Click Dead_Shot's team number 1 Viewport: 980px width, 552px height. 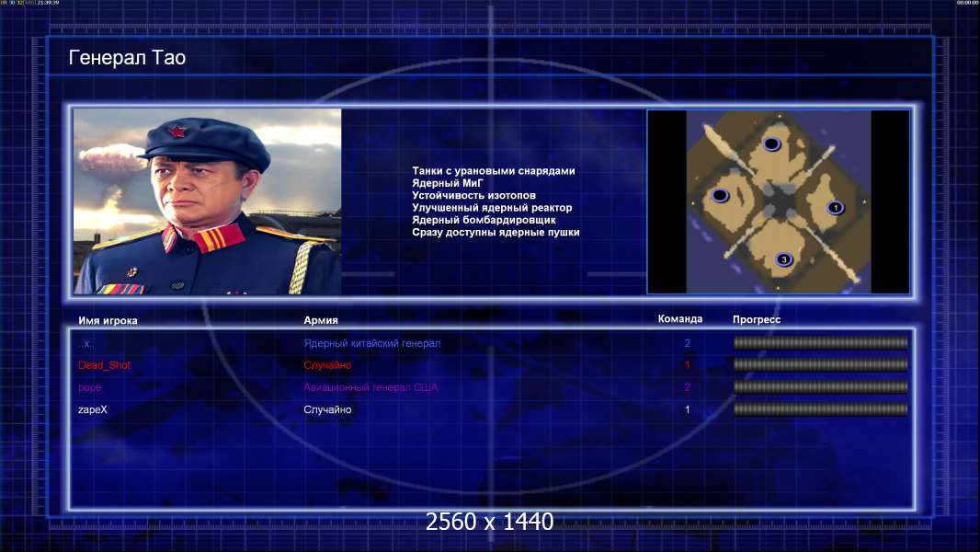point(688,365)
